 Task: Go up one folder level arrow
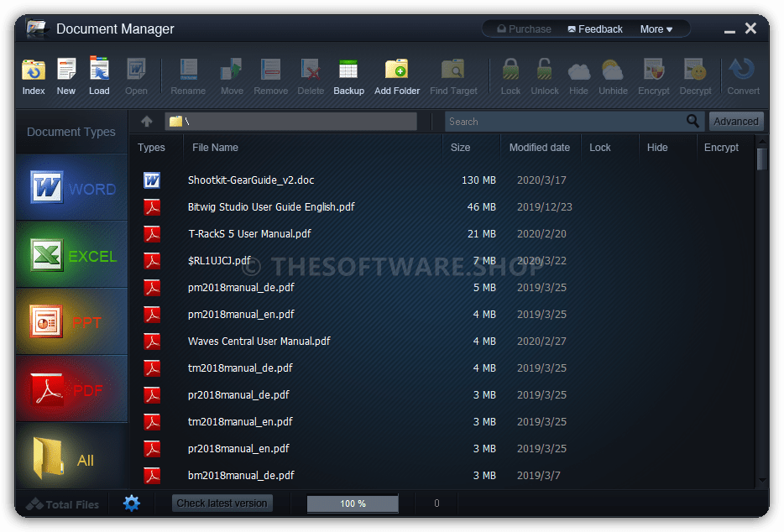pyautogui.click(x=147, y=121)
